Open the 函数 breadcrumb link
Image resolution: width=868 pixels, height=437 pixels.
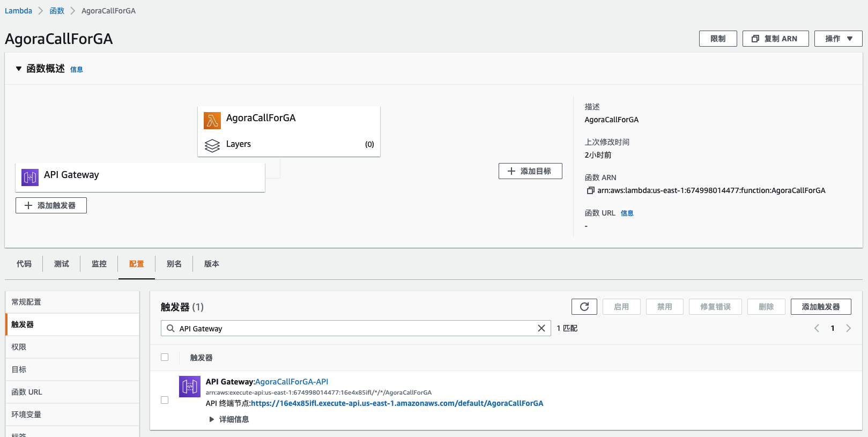coord(57,11)
